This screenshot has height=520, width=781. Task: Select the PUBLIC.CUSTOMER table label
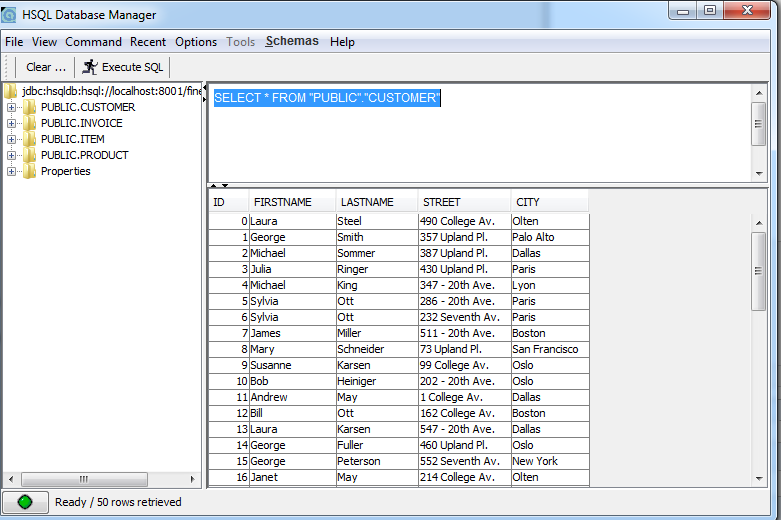coord(88,107)
